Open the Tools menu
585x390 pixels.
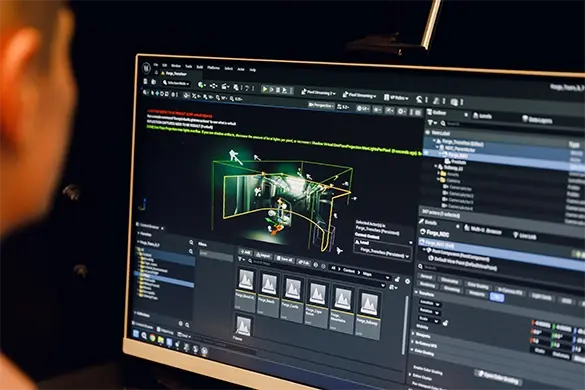pyautogui.click(x=189, y=67)
